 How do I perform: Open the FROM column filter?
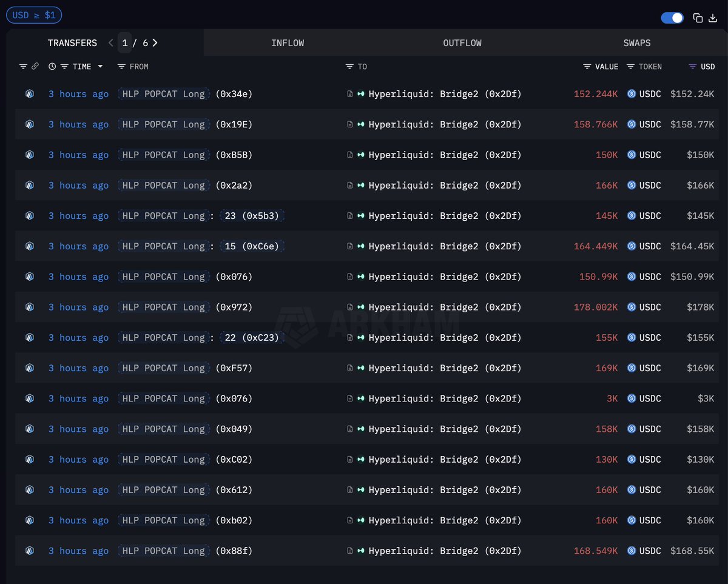point(121,67)
